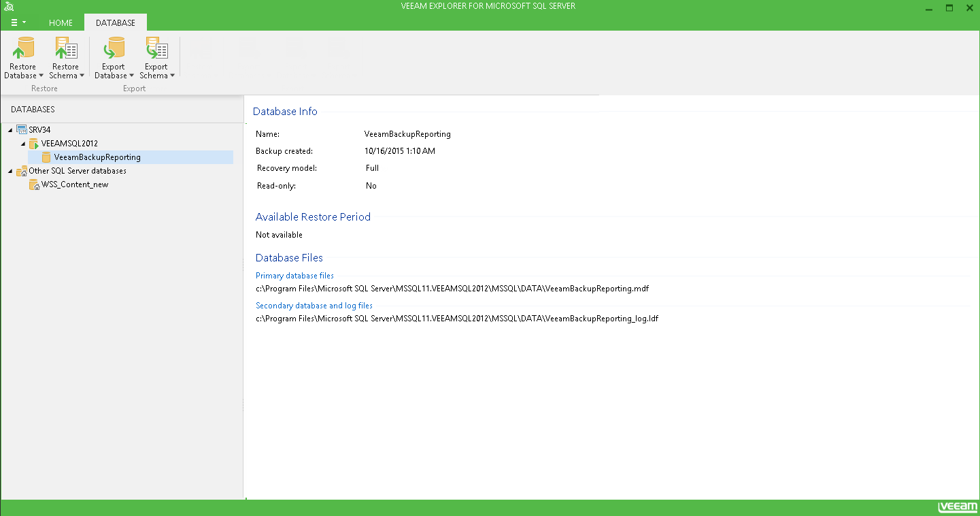Click the Secondary database and log files subheading
The image size is (980, 516).
click(314, 306)
